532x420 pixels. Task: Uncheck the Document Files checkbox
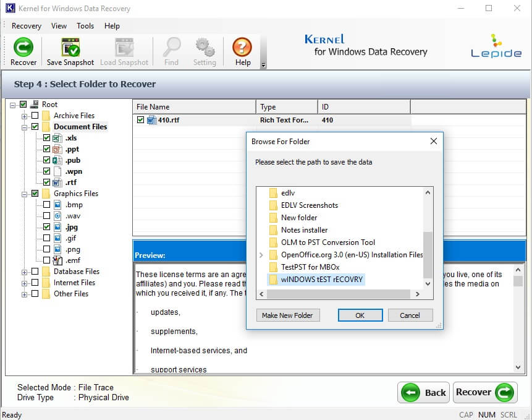(35, 127)
